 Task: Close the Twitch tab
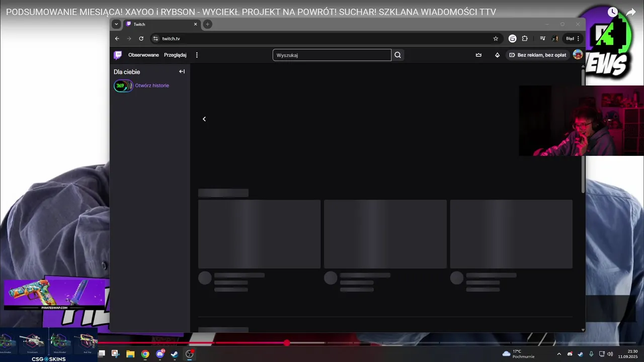196,24
